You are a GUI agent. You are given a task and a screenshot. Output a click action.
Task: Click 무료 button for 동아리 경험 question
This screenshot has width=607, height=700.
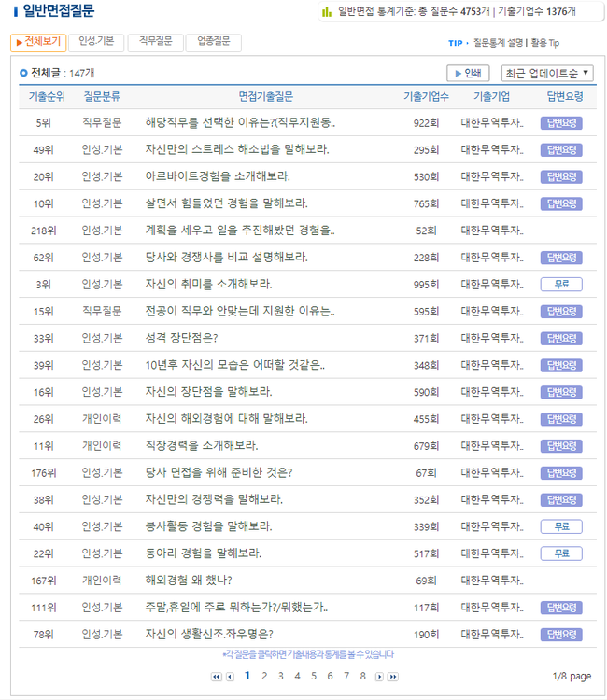[x=561, y=553]
